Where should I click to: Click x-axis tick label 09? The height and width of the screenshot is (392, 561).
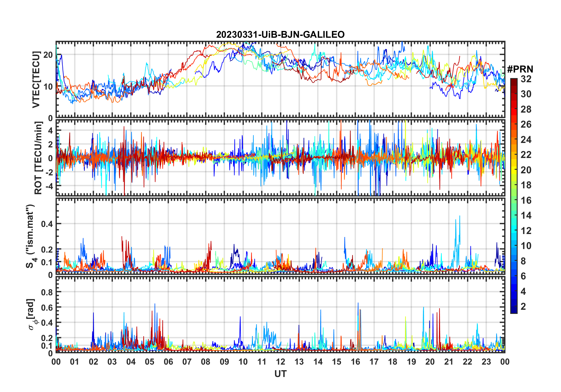(x=224, y=362)
